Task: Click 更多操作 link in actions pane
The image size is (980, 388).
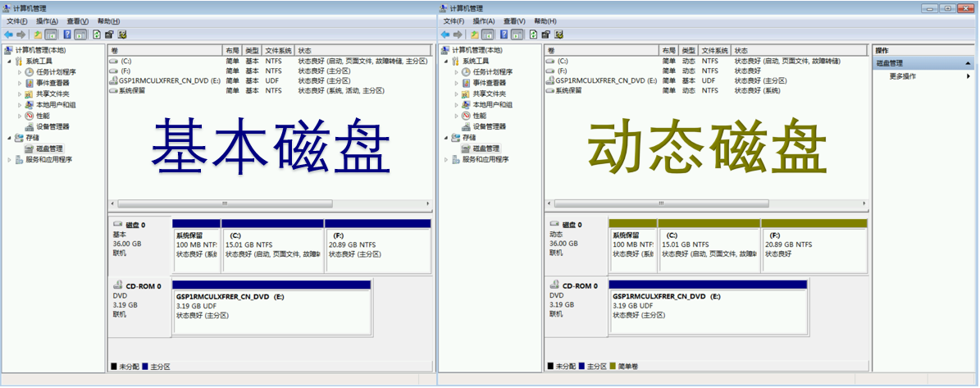Action: (902, 76)
